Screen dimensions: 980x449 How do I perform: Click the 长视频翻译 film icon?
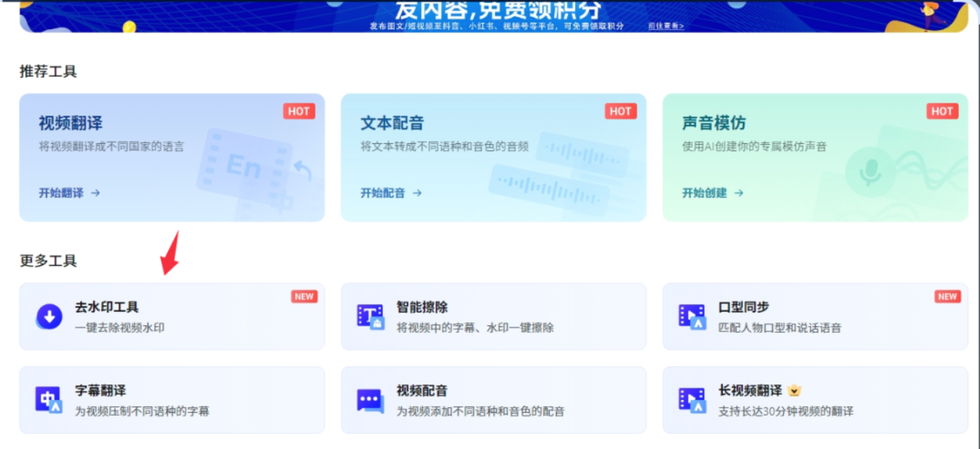point(692,400)
